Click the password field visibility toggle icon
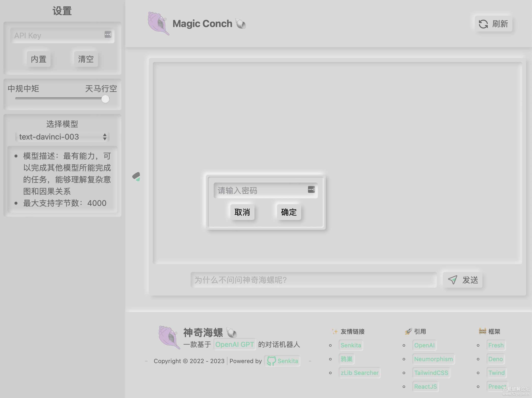The height and width of the screenshot is (398, 532). 311,190
